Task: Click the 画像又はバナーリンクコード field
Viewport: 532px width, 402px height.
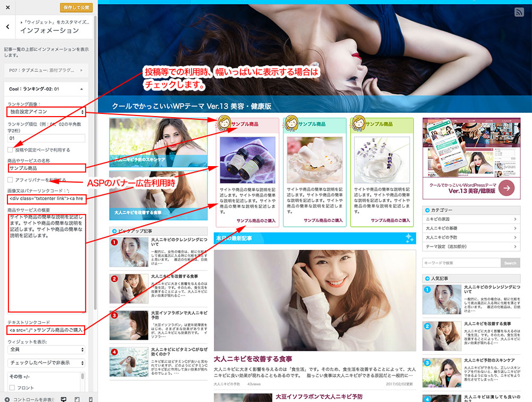Action: [x=47, y=198]
